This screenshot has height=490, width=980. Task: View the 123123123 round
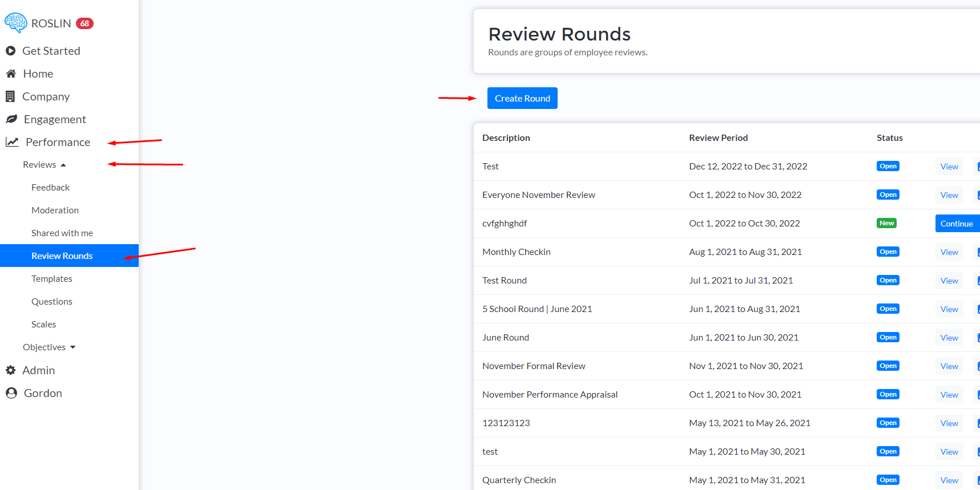click(x=949, y=423)
